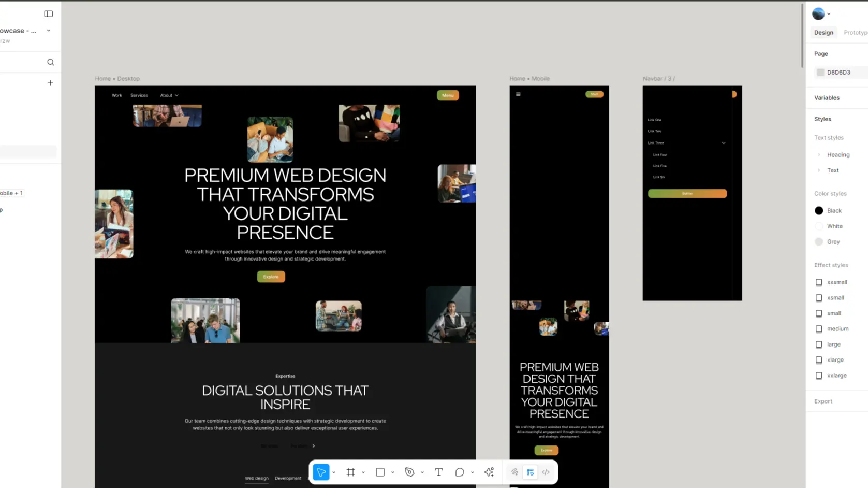The image size is (868, 489).
Task: Add a new page with plus icon
Action: pos(50,83)
